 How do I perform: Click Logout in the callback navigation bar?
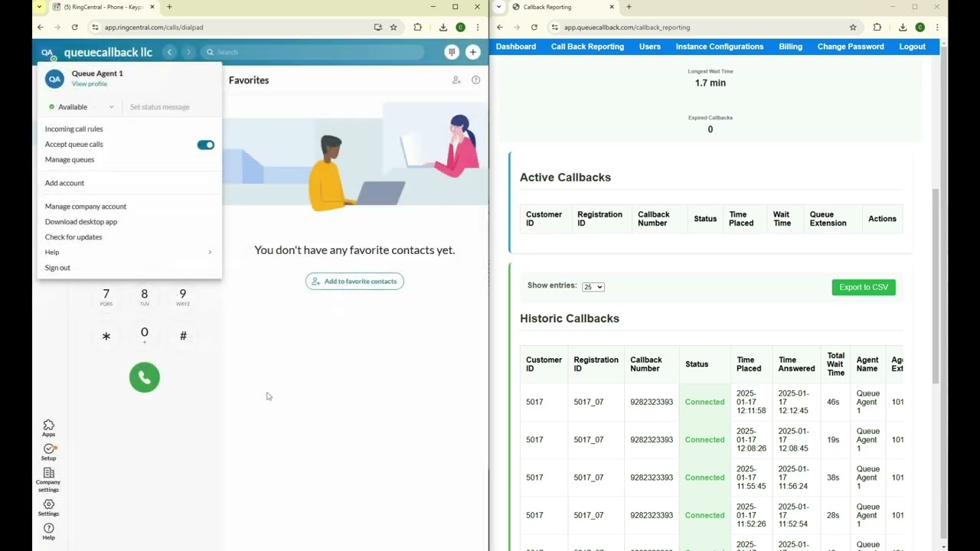pyautogui.click(x=913, y=47)
